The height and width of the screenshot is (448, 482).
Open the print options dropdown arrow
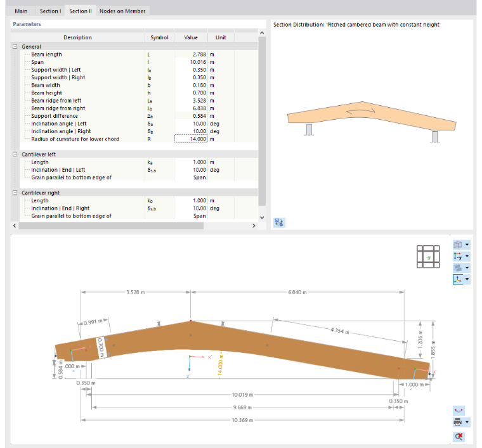pos(467,422)
